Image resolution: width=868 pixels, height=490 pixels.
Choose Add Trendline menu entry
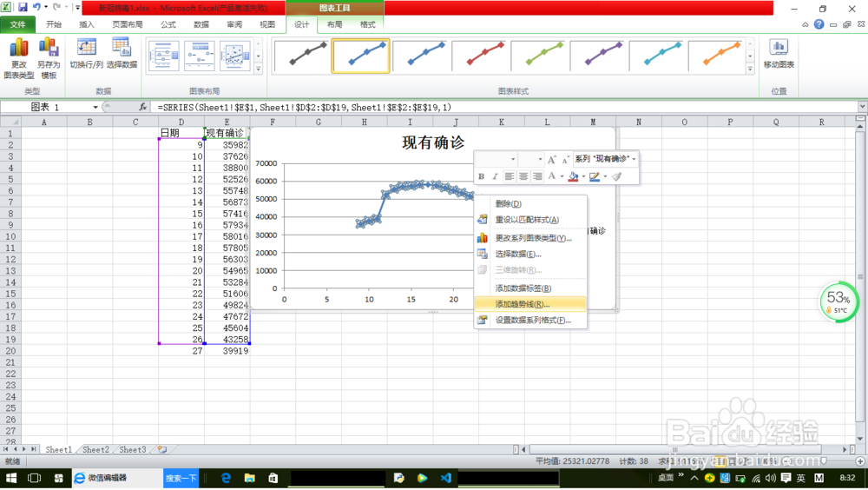tap(530, 304)
